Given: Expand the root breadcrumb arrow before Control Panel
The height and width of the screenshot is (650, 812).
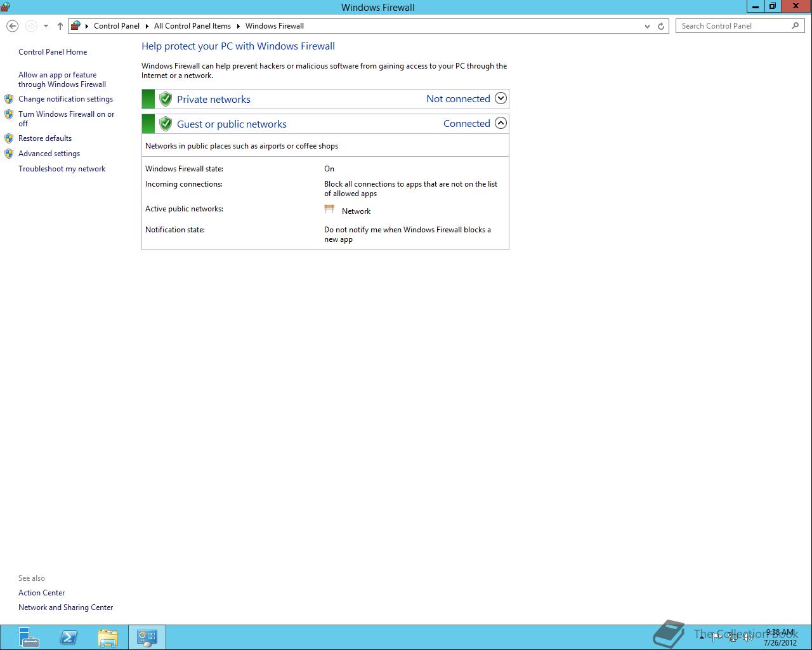Looking at the screenshot, I should pos(87,26).
